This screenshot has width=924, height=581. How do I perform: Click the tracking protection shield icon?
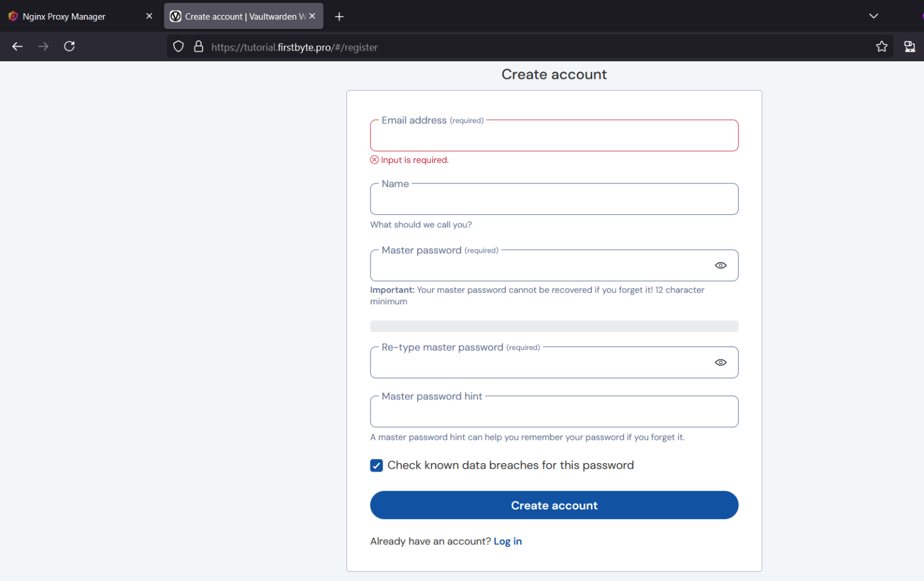point(178,46)
